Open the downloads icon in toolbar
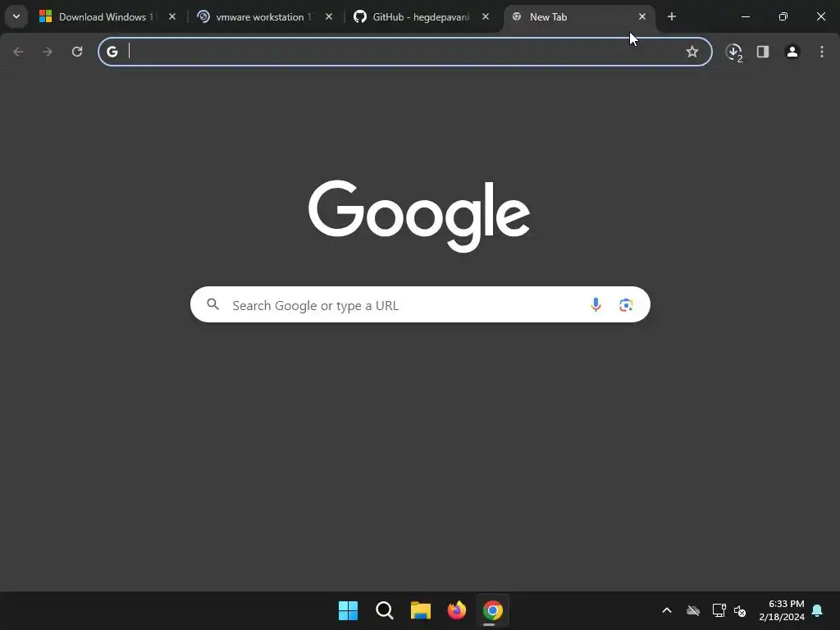Screen dimensions: 840x630 click(733, 52)
